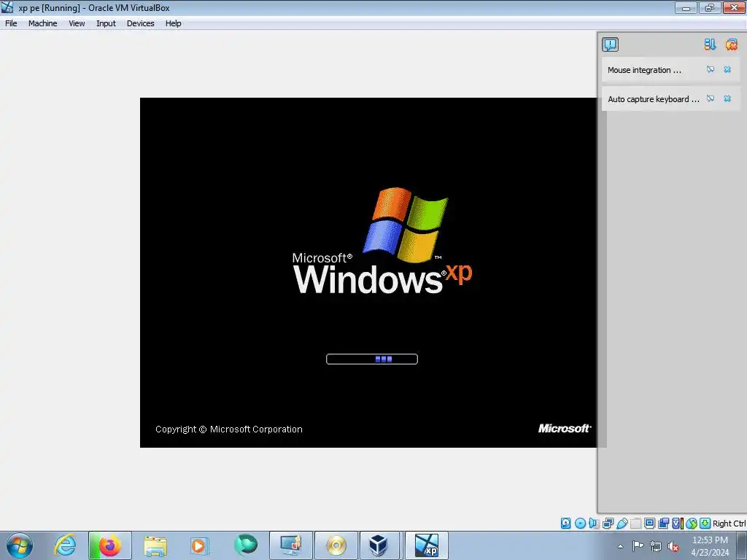The height and width of the screenshot is (560, 747).
Task: Click the USB devices status icon
Action: pos(622,524)
